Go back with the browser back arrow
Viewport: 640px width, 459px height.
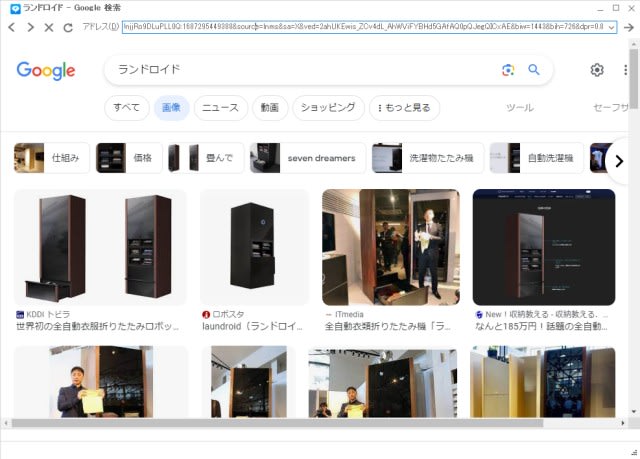[12, 27]
